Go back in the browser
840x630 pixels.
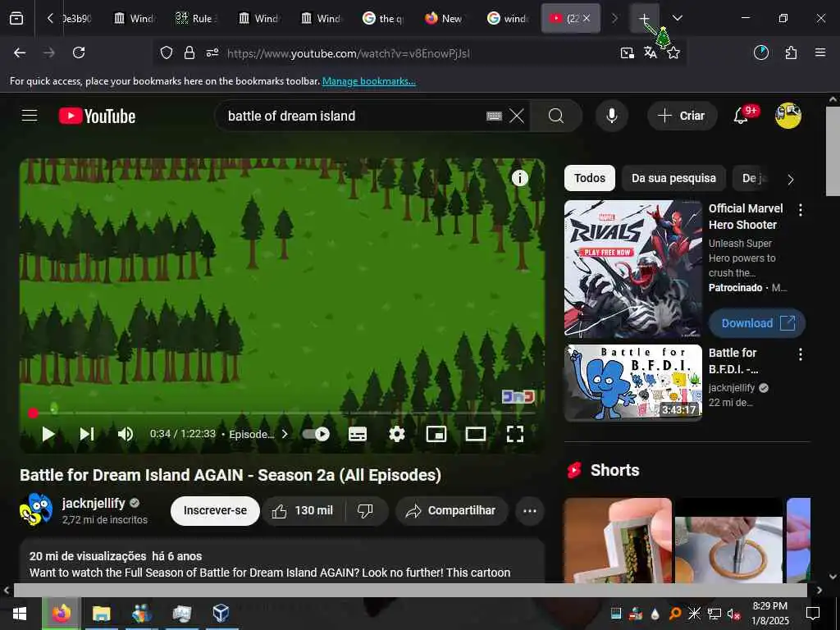tap(20, 52)
